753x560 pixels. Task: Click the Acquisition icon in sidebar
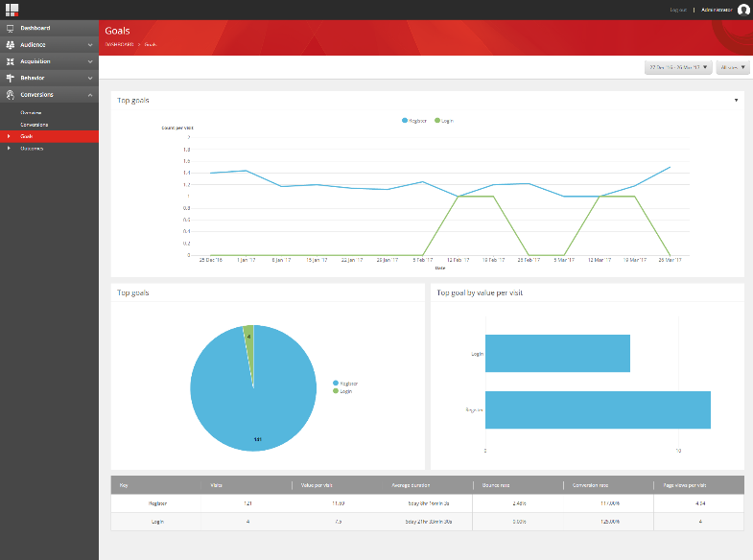pyautogui.click(x=11, y=61)
